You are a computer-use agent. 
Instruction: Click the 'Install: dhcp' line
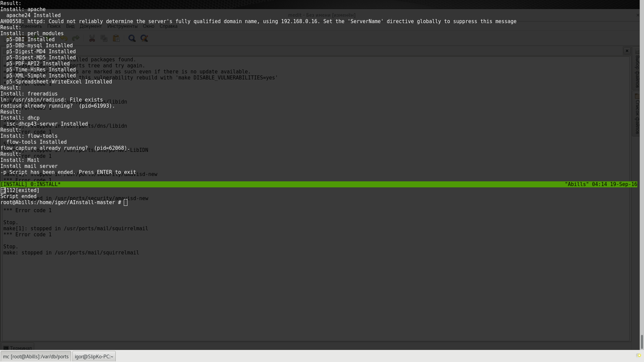click(x=20, y=118)
